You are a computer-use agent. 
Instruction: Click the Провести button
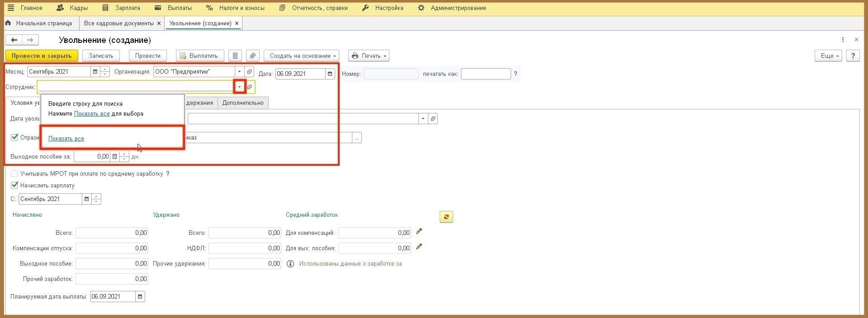148,56
